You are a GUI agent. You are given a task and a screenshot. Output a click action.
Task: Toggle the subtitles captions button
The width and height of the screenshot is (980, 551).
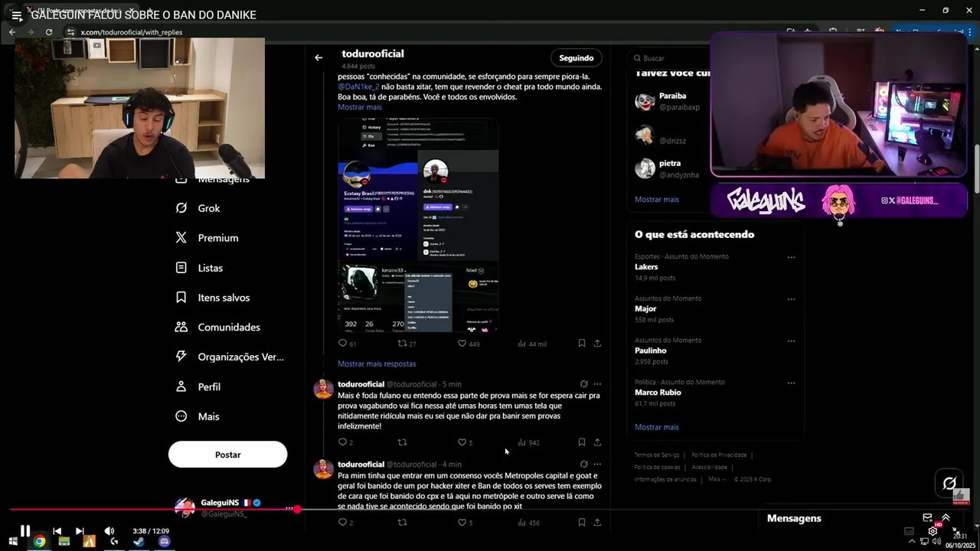pyautogui.click(x=909, y=530)
